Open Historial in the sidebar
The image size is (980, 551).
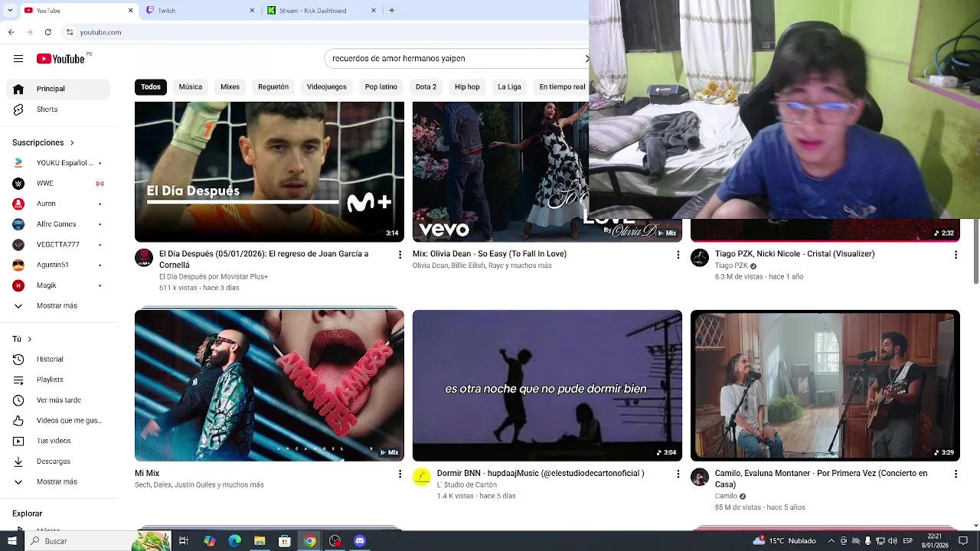click(x=58, y=359)
